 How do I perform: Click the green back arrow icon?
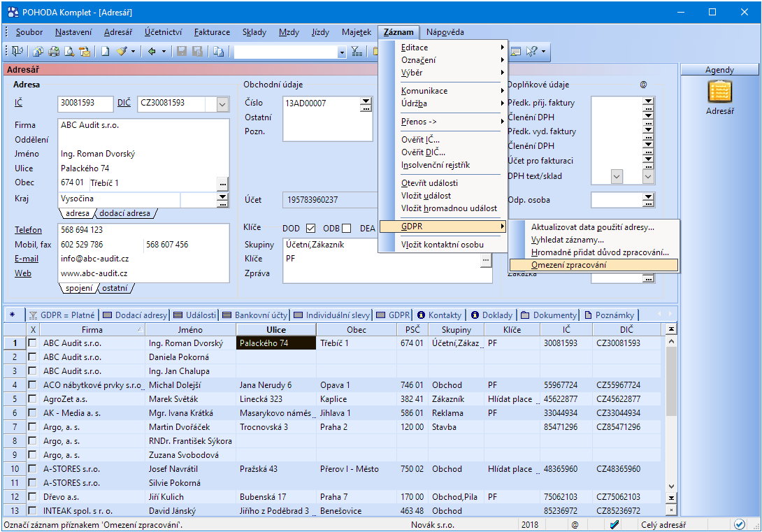tap(152, 51)
